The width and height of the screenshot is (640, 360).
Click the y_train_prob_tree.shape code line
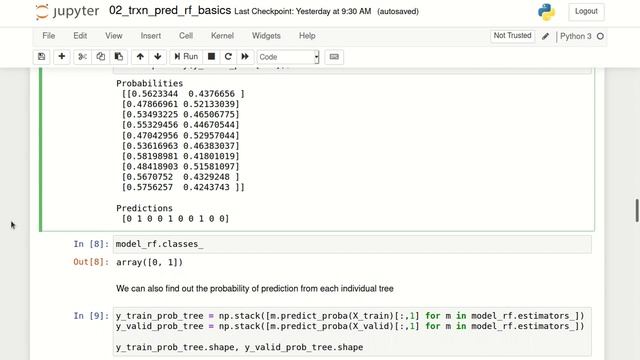[239, 347]
